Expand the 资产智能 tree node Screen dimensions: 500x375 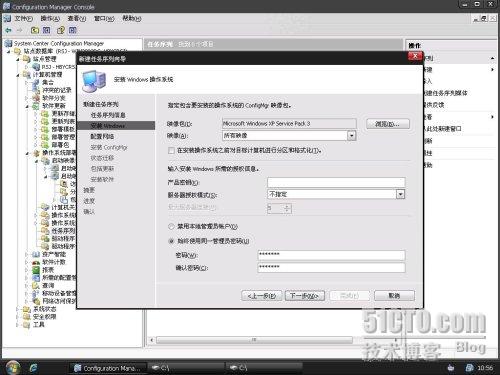27,255
